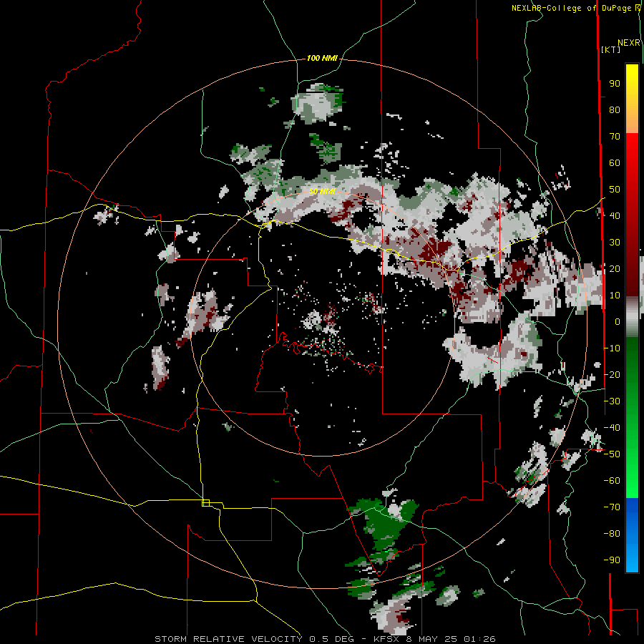The width and height of the screenshot is (644, 644).
Task: Select the -60 value on velocity scale
Action: (612, 481)
